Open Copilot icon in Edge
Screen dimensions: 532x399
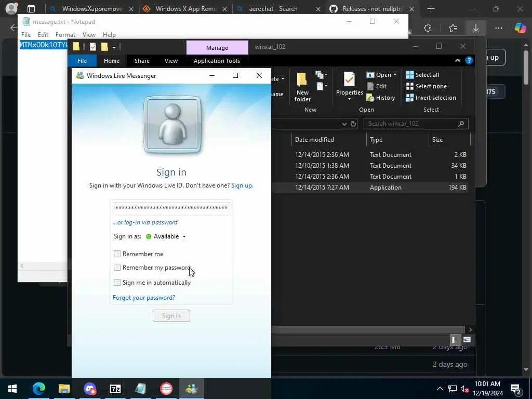coord(520,28)
